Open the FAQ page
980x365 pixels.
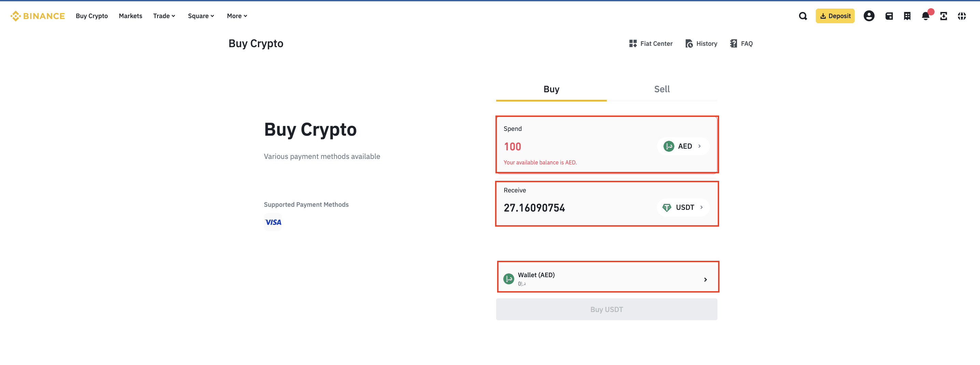click(x=741, y=43)
